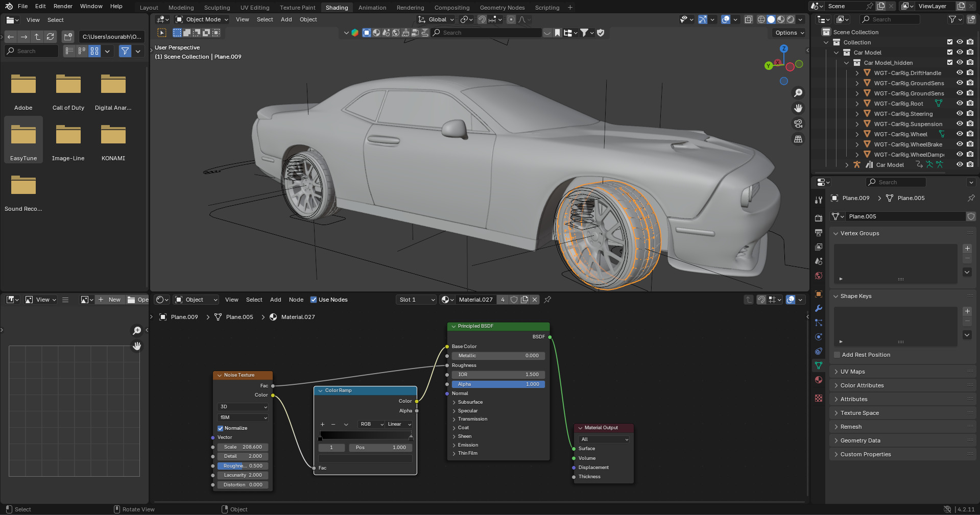
Task: Open the Object properties tab
Action: click(x=819, y=294)
